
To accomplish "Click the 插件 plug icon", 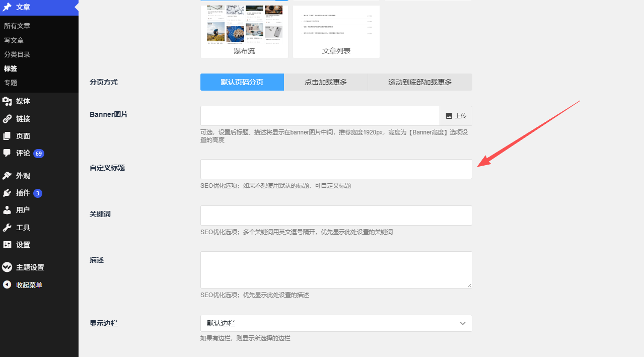I will (7, 193).
